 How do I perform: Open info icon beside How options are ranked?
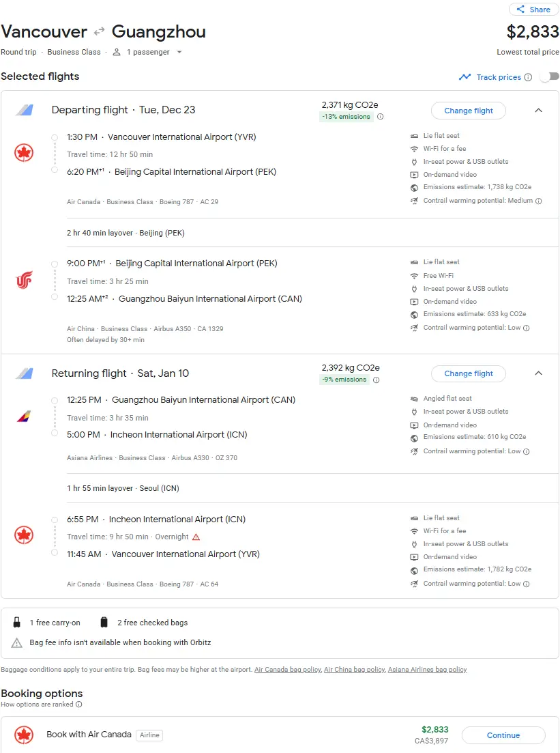[78, 705]
